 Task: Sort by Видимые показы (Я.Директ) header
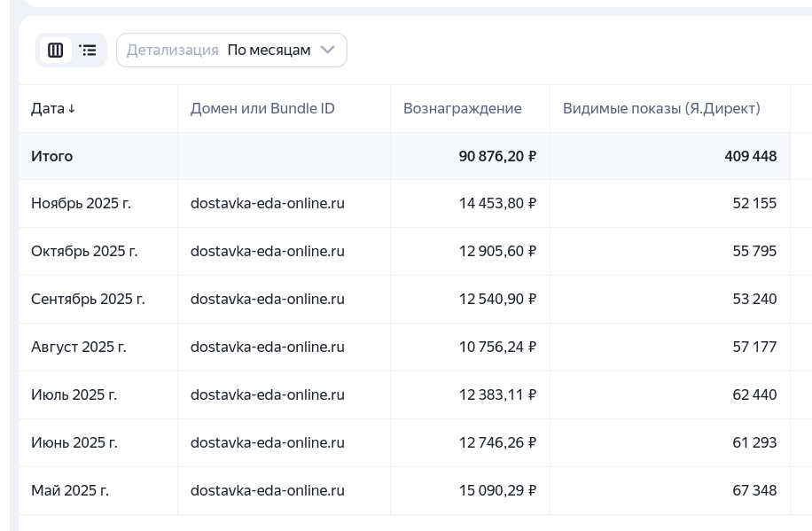[x=661, y=109]
